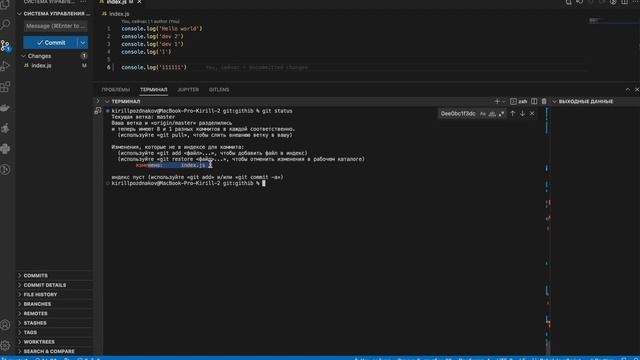This screenshot has width=640, height=360.
Task: Click the Commit button
Action: (50, 42)
